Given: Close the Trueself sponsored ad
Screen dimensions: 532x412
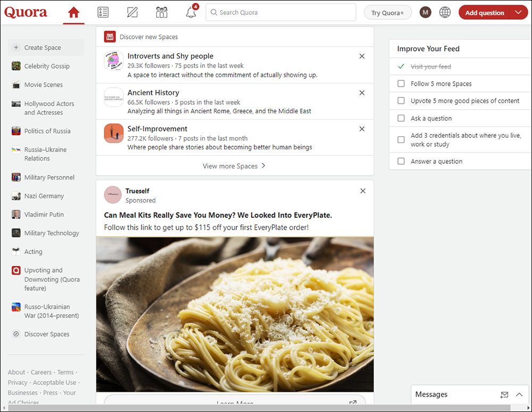Looking at the screenshot, I should click(x=363, y=191).
